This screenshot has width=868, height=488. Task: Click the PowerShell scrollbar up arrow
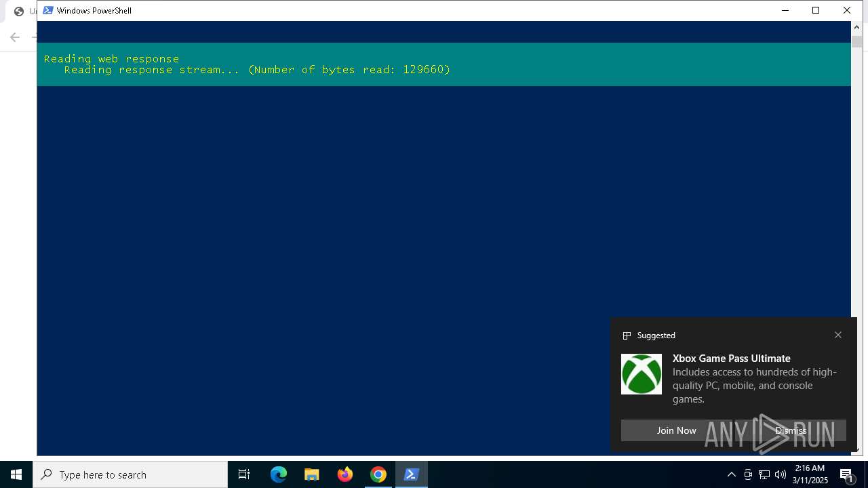856,27
